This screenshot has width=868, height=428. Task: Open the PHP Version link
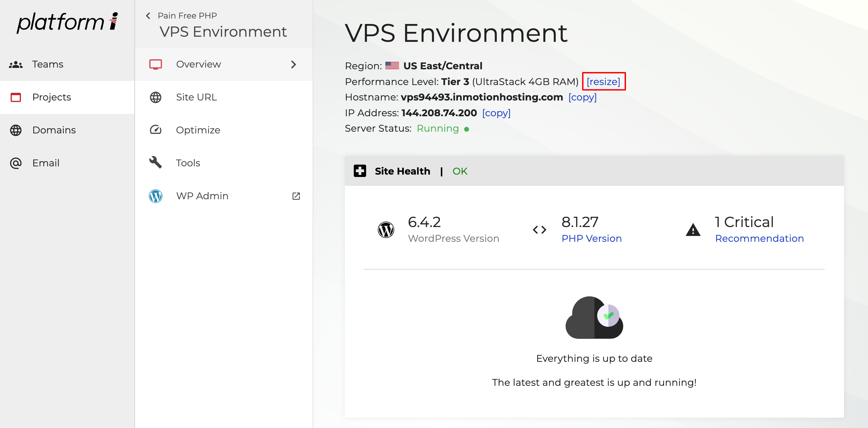[591, 238]
